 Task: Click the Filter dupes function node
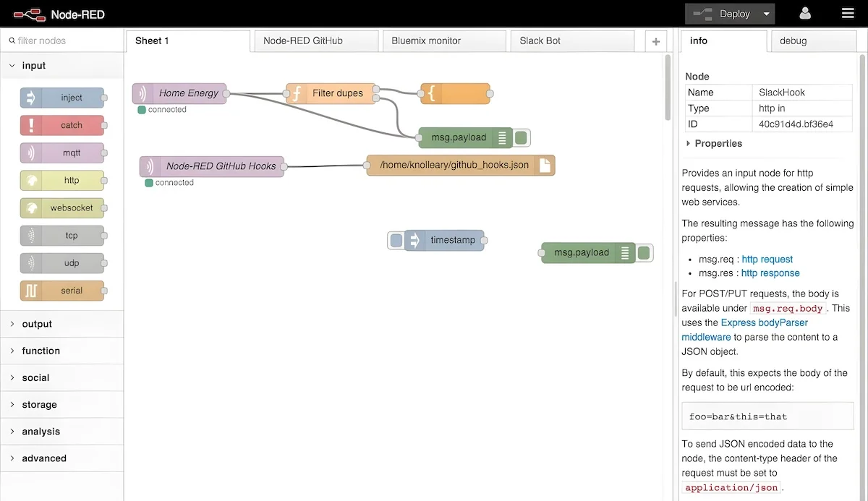(331, 93)
